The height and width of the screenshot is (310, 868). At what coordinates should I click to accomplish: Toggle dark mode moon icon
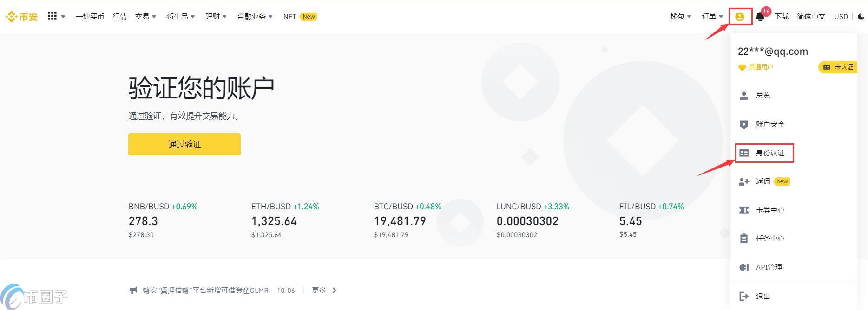(x=861, y=17)
